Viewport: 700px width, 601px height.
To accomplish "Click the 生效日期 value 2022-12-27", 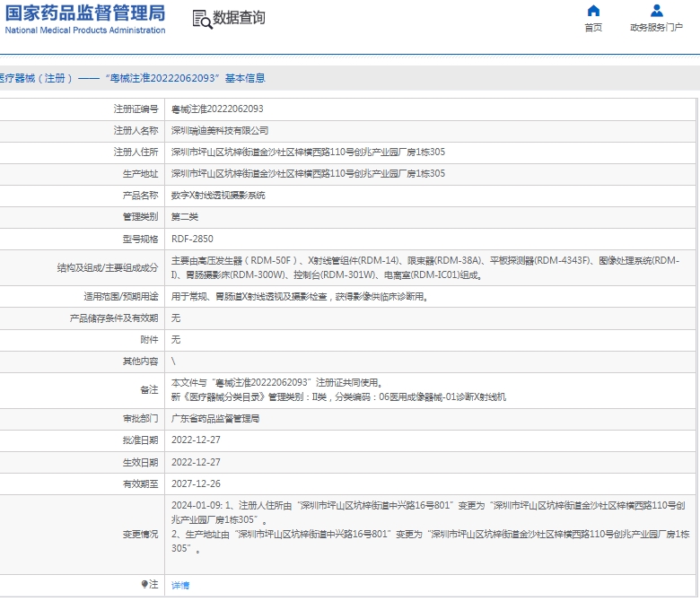I will 196,462.
